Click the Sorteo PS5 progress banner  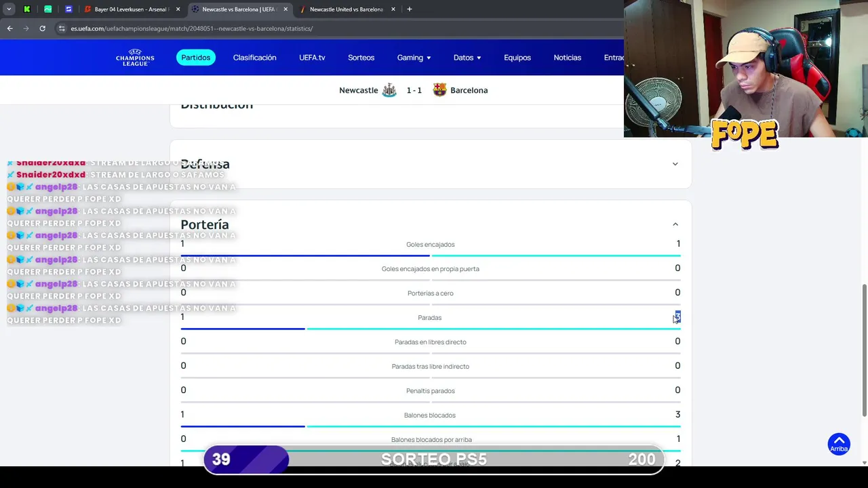(x=434, y=459)
